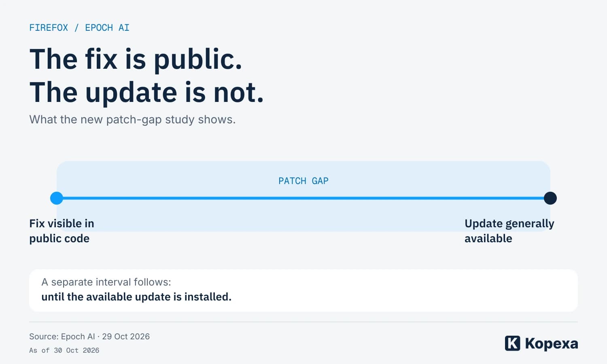Click the PATCH GAP label
The height and width of the screenshot is (364, 607).
(x=303, y=181)
